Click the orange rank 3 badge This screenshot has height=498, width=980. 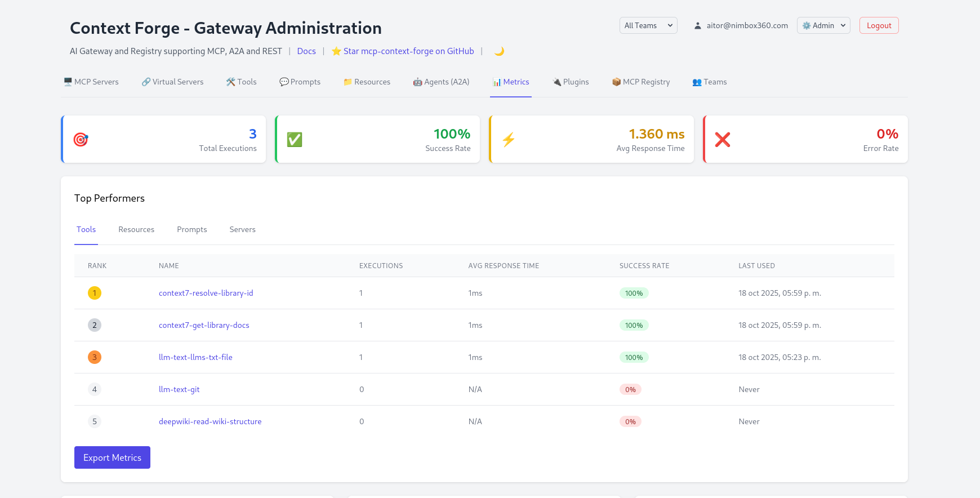click(95, 357)
